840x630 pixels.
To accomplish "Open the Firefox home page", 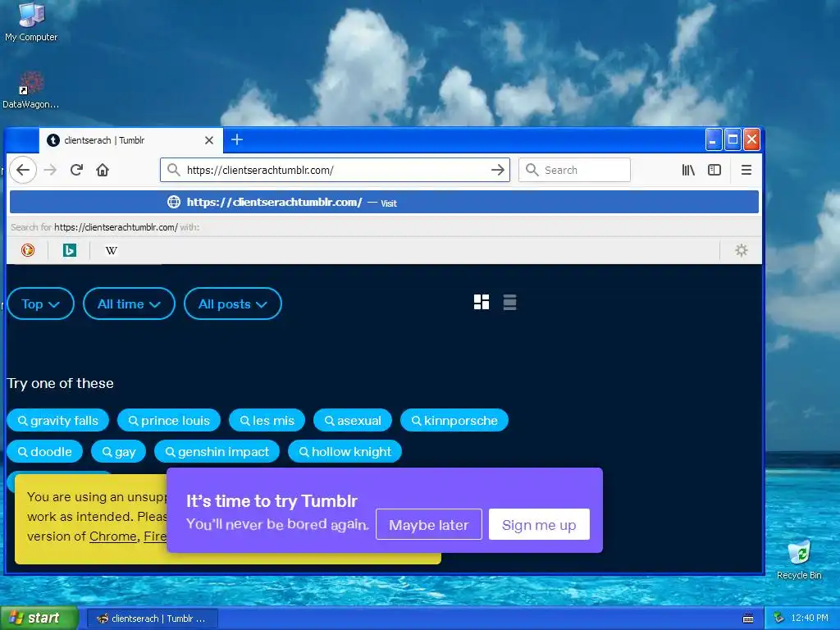I will (x=103, y=170).
